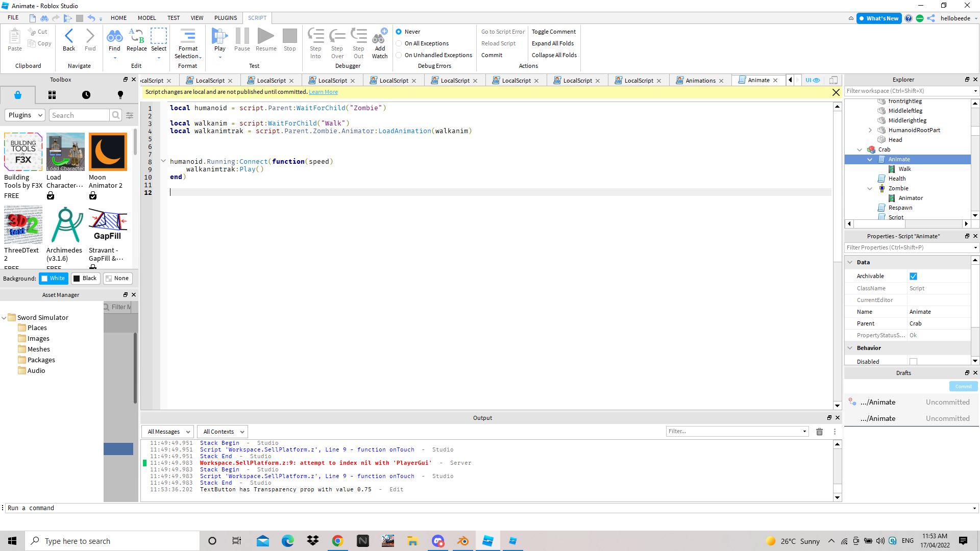This screenshot has width=980, height=551.
Task: Toggle the Disabled property checkbox
Action: click(913, 362)
